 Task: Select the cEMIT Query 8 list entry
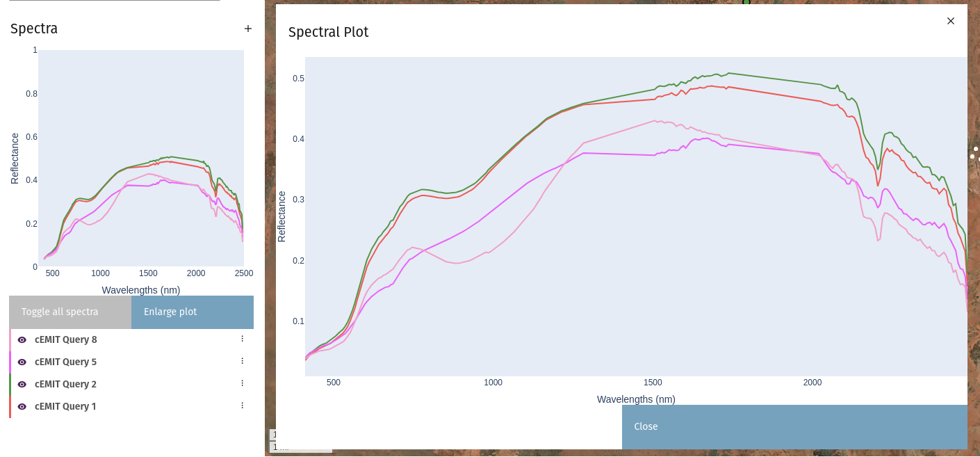click(x=66, y=339)
